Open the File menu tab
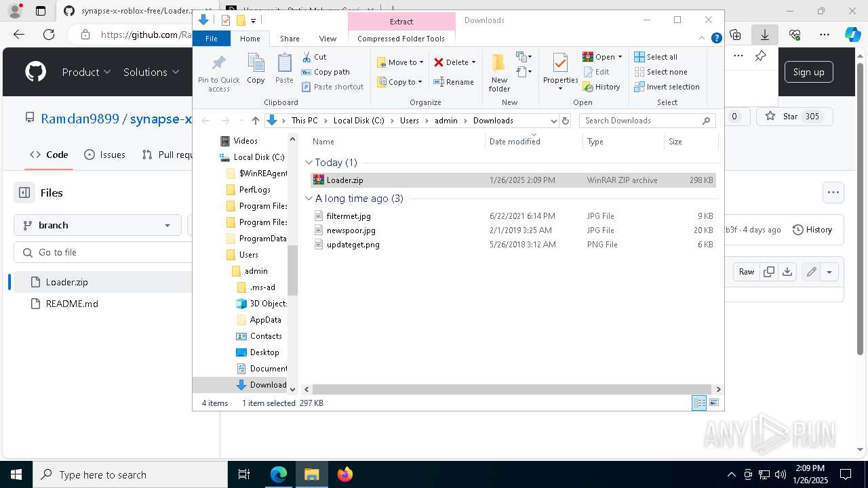Screen dimensions: 868x488 [212, 39]
